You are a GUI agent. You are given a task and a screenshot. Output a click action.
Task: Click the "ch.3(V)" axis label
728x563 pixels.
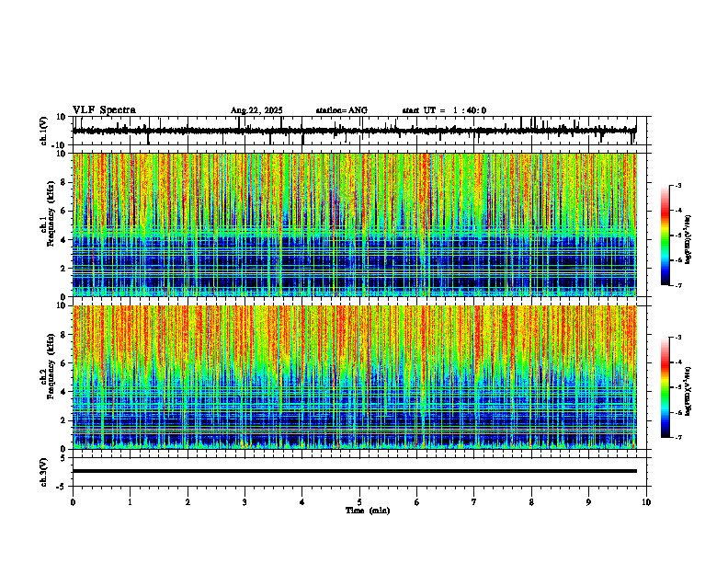point(44,472)
